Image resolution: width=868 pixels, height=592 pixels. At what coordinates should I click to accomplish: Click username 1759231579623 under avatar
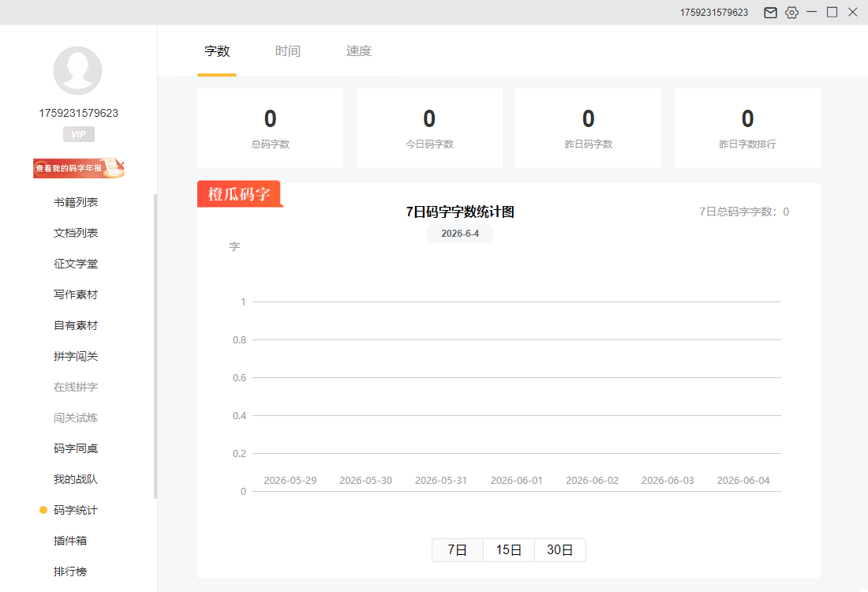point(79,113)
